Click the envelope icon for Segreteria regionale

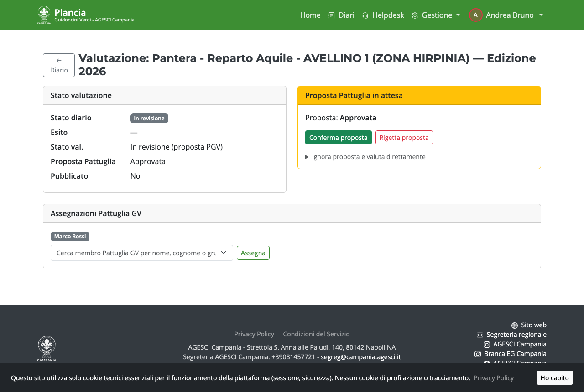(x=480, y=335)
